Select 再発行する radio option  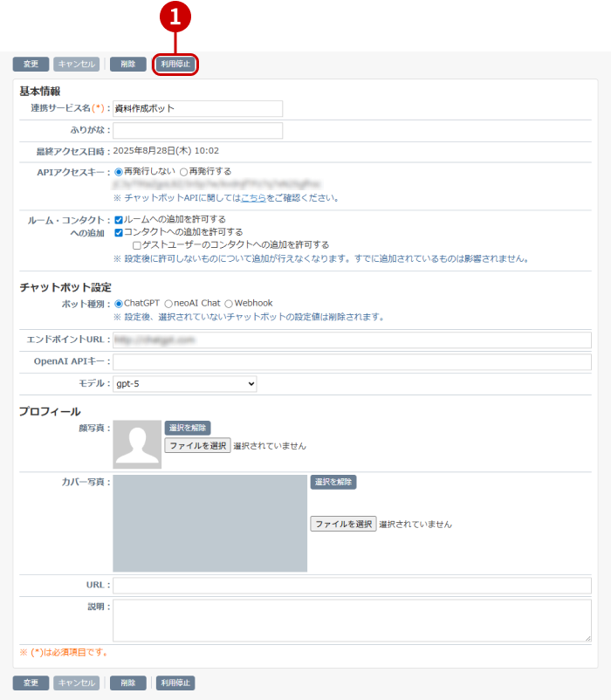click(183, 172)
